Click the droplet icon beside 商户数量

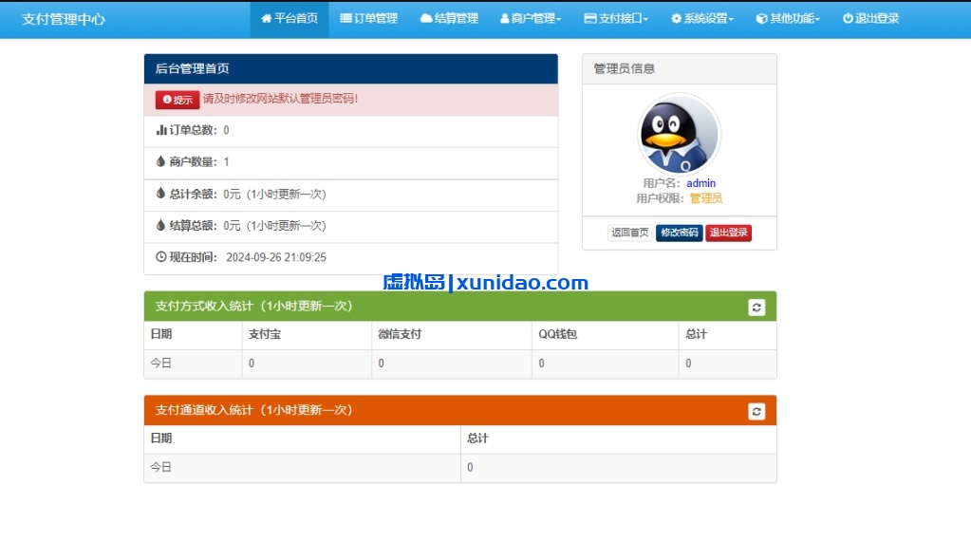tap(159, 162)
